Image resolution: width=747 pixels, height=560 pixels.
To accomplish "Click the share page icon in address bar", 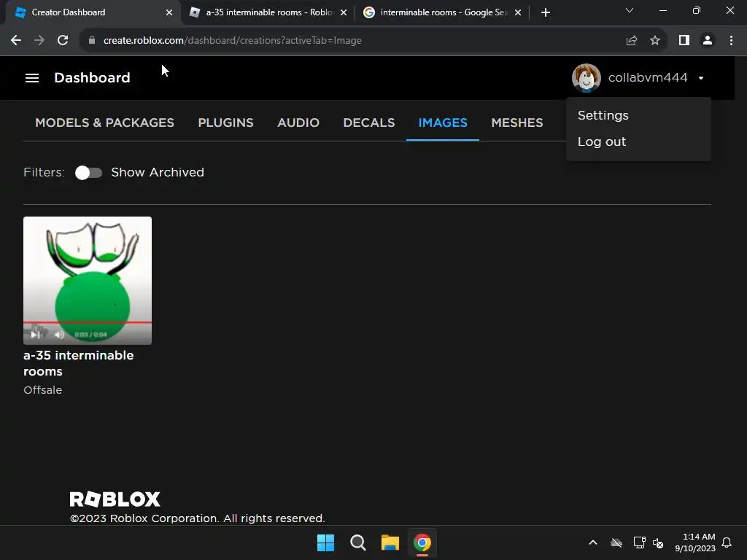I will tap(632, 41).
